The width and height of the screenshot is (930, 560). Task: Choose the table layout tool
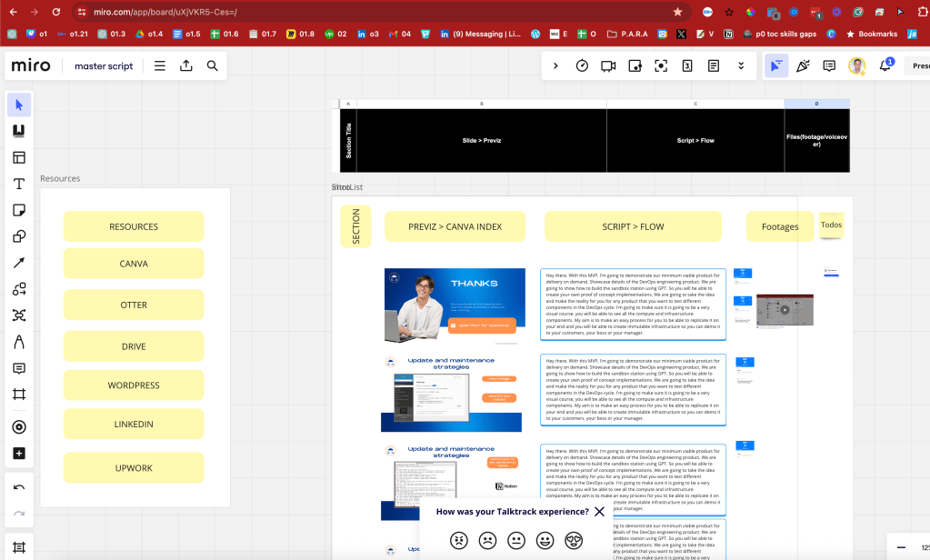[19, 157]
